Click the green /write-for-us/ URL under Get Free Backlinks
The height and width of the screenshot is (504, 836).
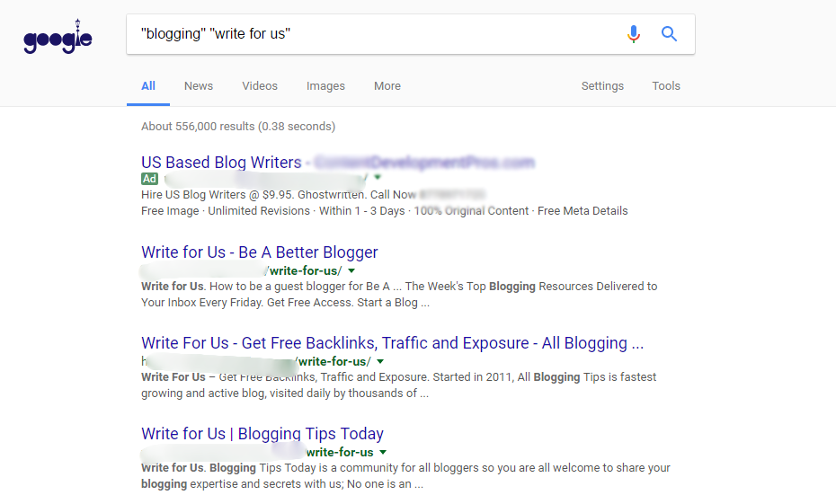click(334, 361)
